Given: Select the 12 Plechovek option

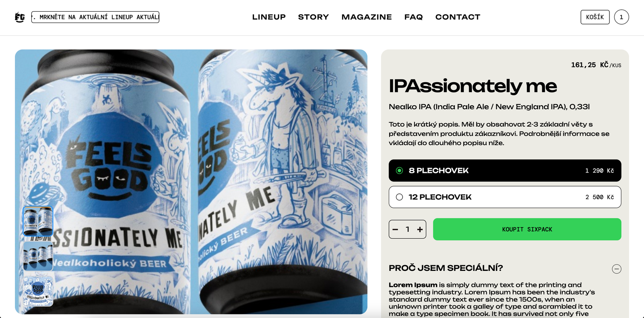Looking at the screenshot, I should coord(505,197).
